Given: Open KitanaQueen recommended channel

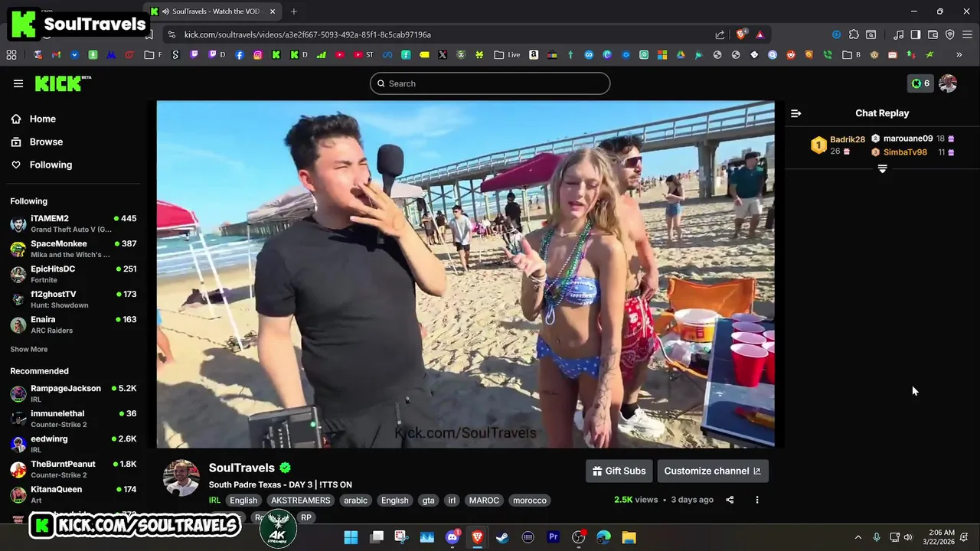Looking at the screenshot, I should click(x=73, y=494).
